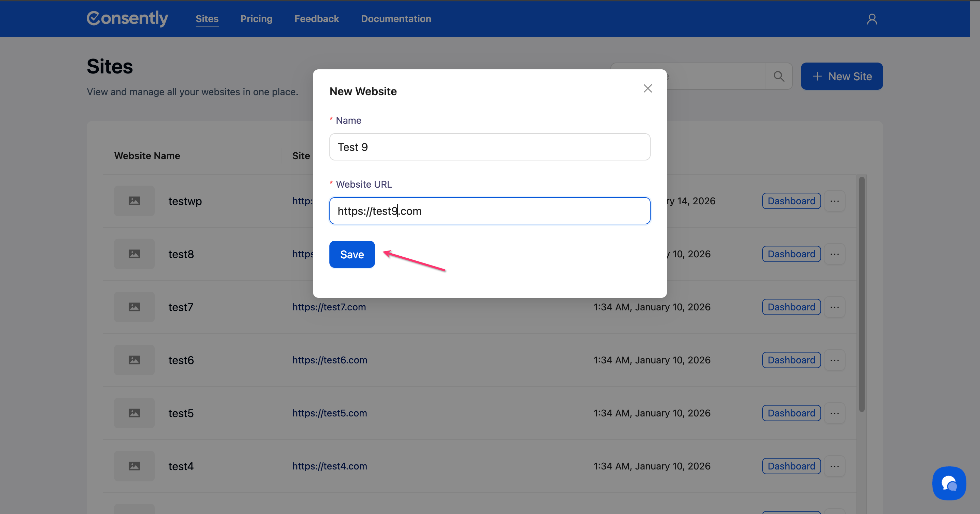Viewport: 980px width, 514px height.
Task: Open three-dot menu for test4 row
Action: point(834,466)
